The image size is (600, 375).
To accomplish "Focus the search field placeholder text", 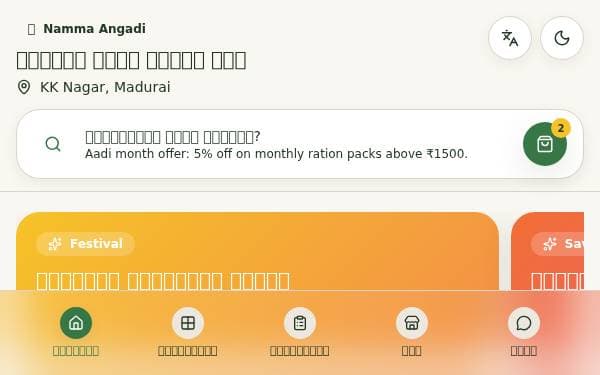I will pos(173,137).
